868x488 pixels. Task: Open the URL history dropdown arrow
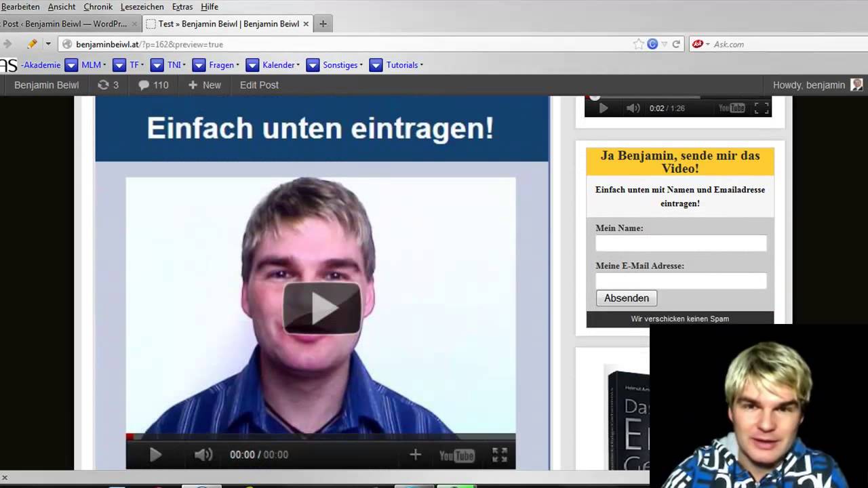[x=665, y=44]
